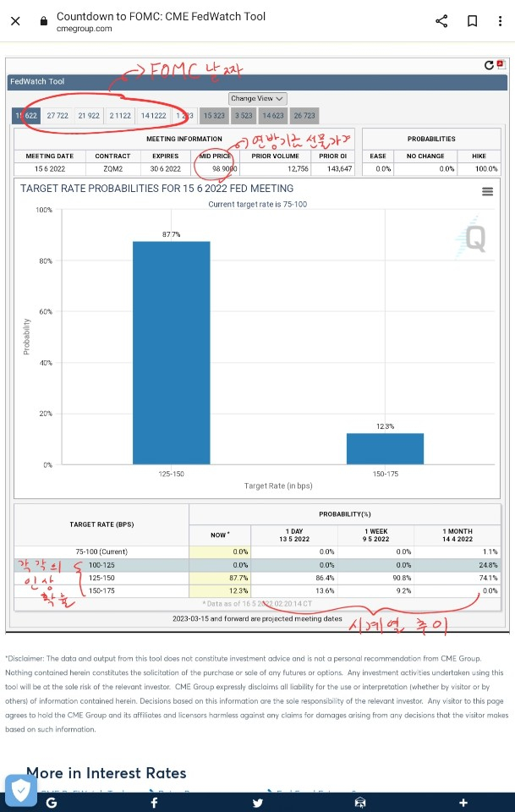Bookmark this page using the bookmark icon
This screenshot has width=515, height=812.
[x=472, y=21]
